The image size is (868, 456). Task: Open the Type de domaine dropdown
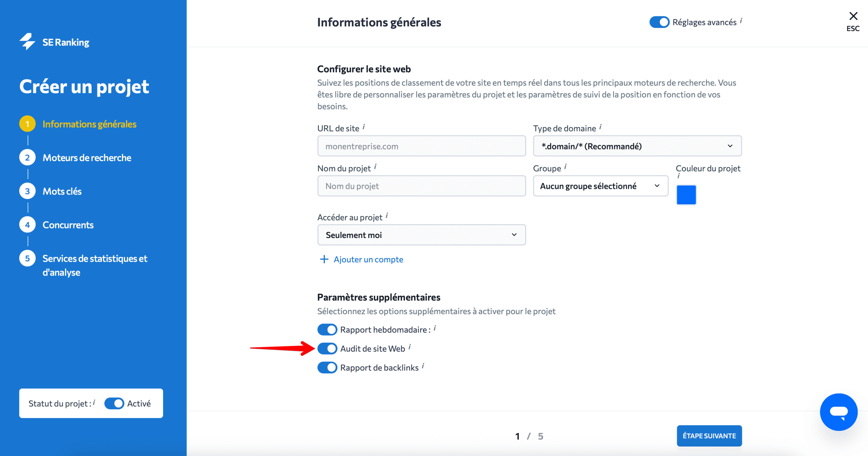click(x=637, y=146)
